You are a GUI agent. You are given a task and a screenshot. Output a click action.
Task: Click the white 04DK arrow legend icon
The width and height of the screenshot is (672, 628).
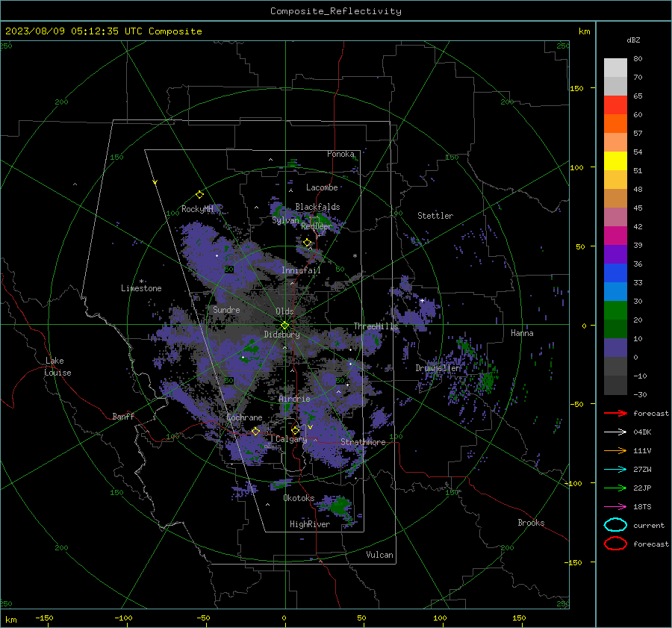[x=615, y=432]
